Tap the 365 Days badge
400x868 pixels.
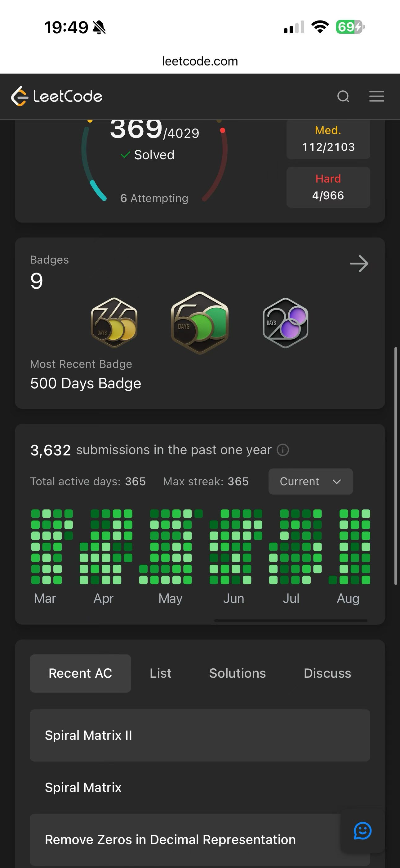pyautogui.click(x=114, y=323)
